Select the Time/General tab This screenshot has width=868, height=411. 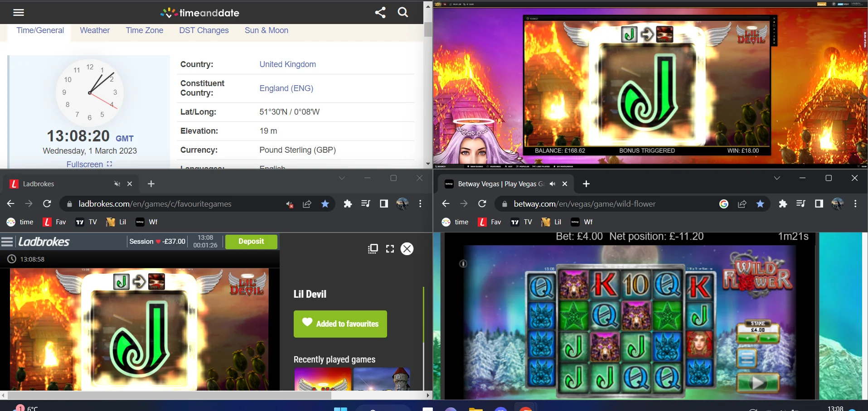pos(40,30)
